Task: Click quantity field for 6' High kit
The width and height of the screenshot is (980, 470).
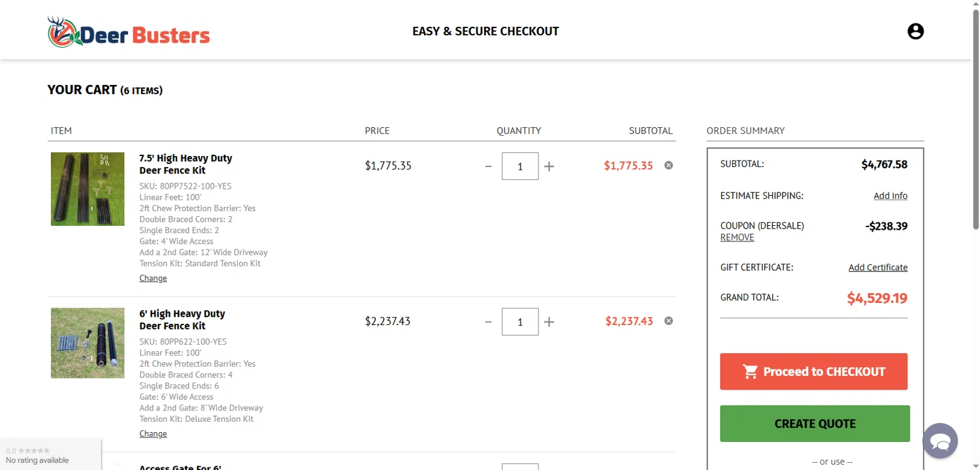Action: 520,322
